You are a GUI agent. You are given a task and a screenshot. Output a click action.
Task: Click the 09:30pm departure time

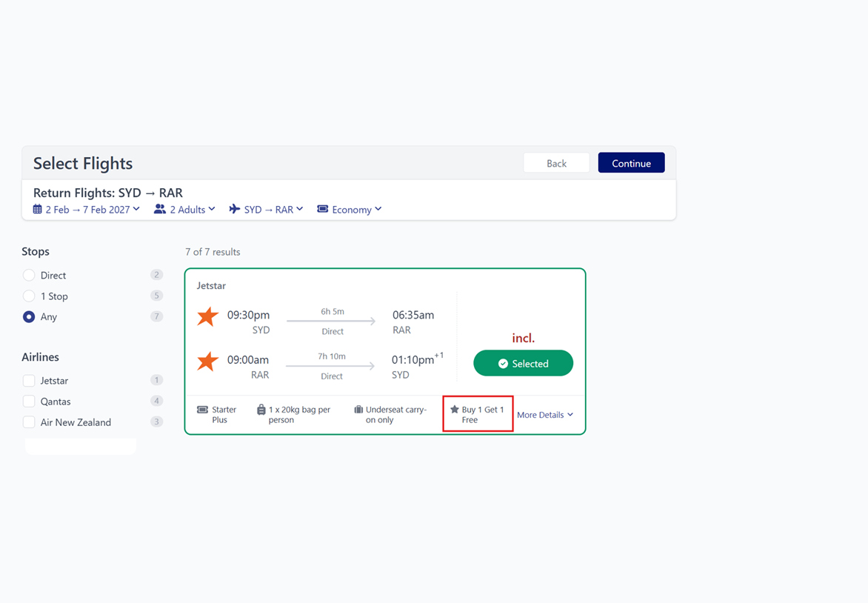[249, 315]
